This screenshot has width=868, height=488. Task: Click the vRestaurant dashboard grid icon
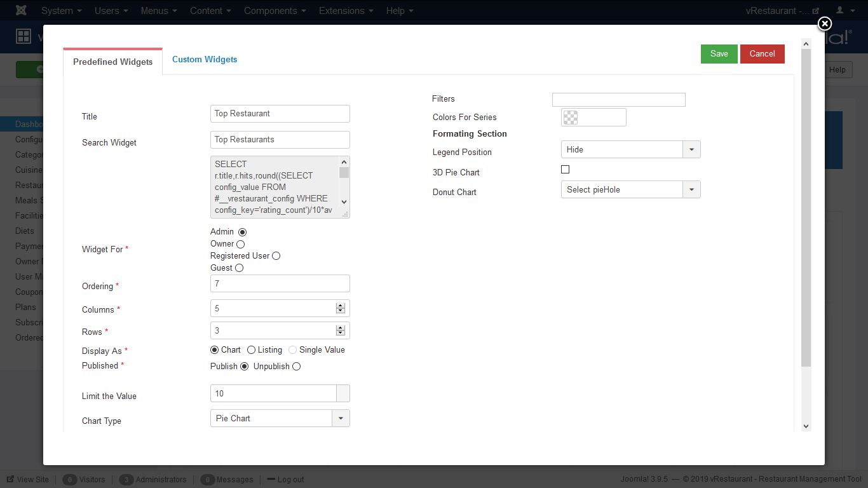(24, 37)
